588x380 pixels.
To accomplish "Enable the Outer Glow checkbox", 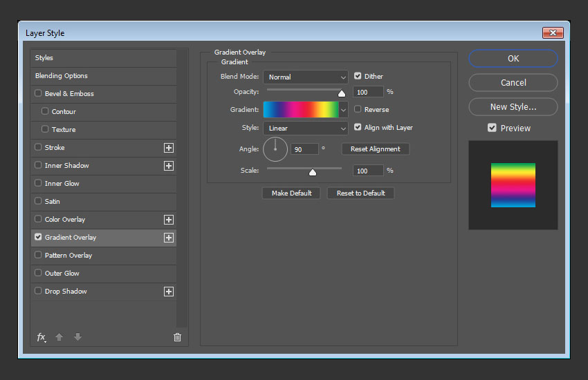I will 38,272.
